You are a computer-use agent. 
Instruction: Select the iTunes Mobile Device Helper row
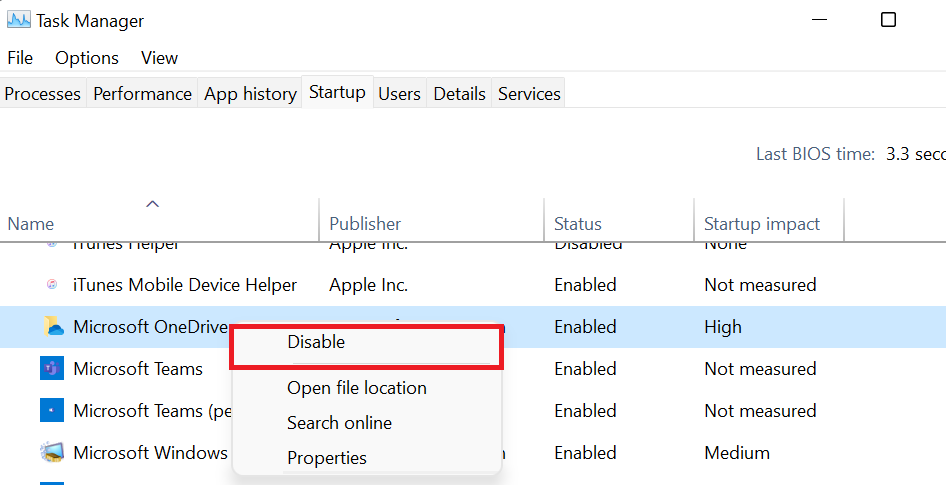[x=473, y=284]
